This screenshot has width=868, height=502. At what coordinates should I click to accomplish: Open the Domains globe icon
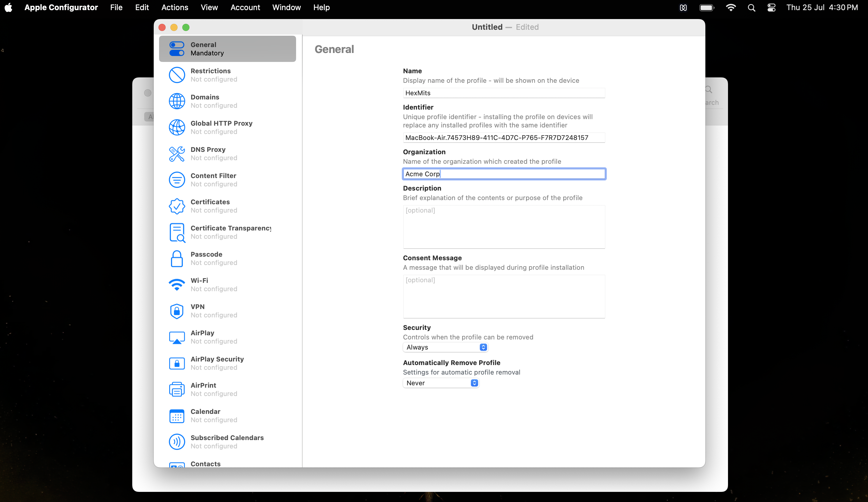tap(177, 101)
